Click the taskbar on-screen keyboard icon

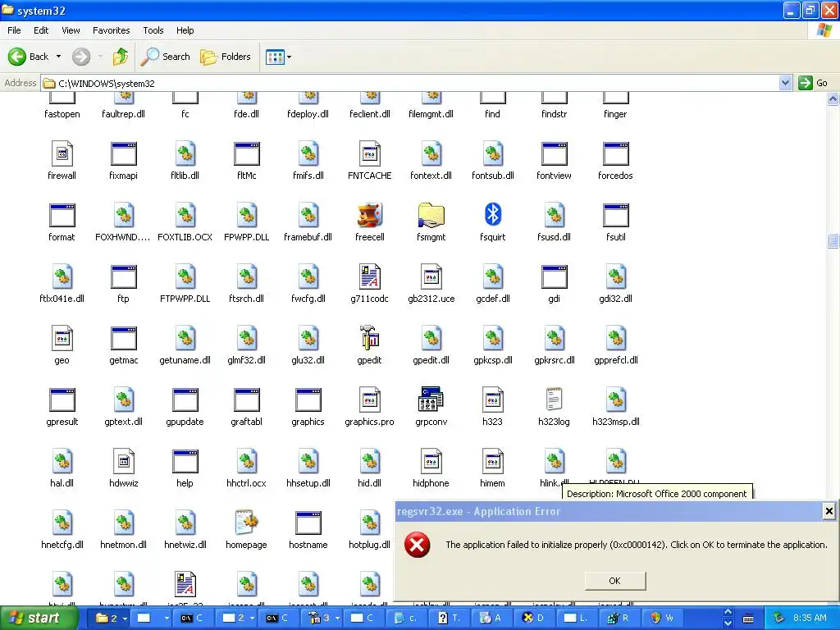click(748, 619)
